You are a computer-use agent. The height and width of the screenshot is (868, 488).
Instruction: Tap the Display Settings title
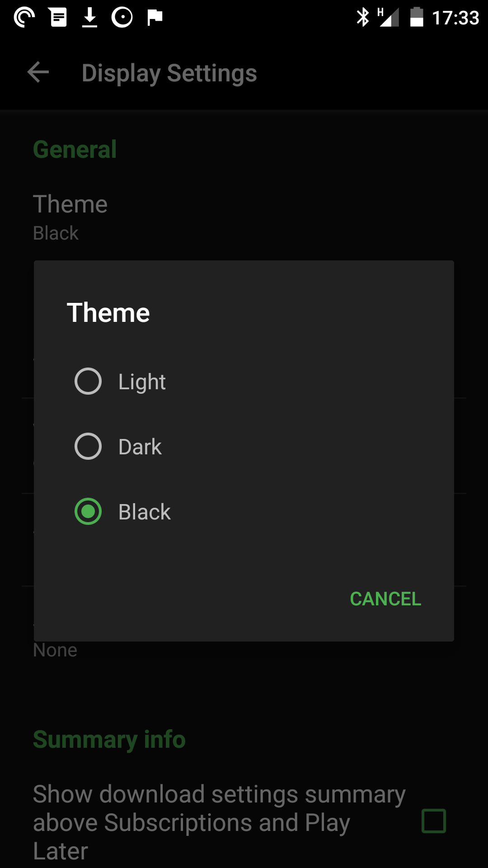coord(169,73)
